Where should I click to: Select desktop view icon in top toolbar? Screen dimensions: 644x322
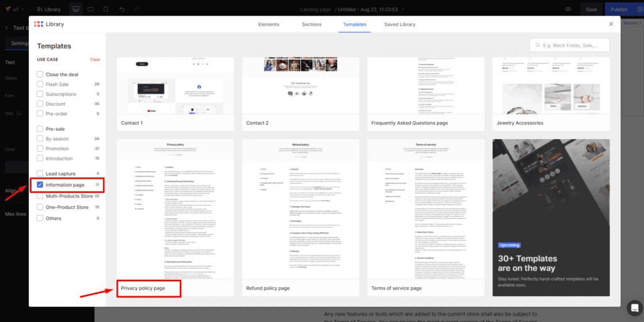[75, 9]
